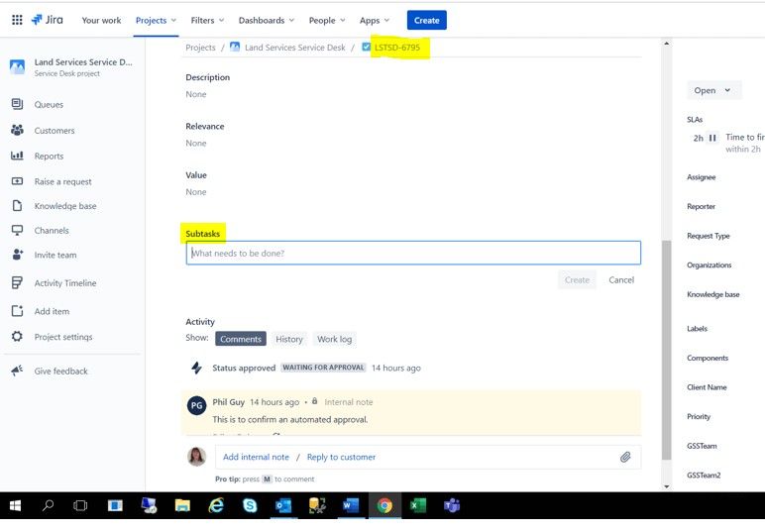The height and width of the screenshot is (532, 765).
Task: Open Reports chart icon in sidebar
Action: point(17,156)
